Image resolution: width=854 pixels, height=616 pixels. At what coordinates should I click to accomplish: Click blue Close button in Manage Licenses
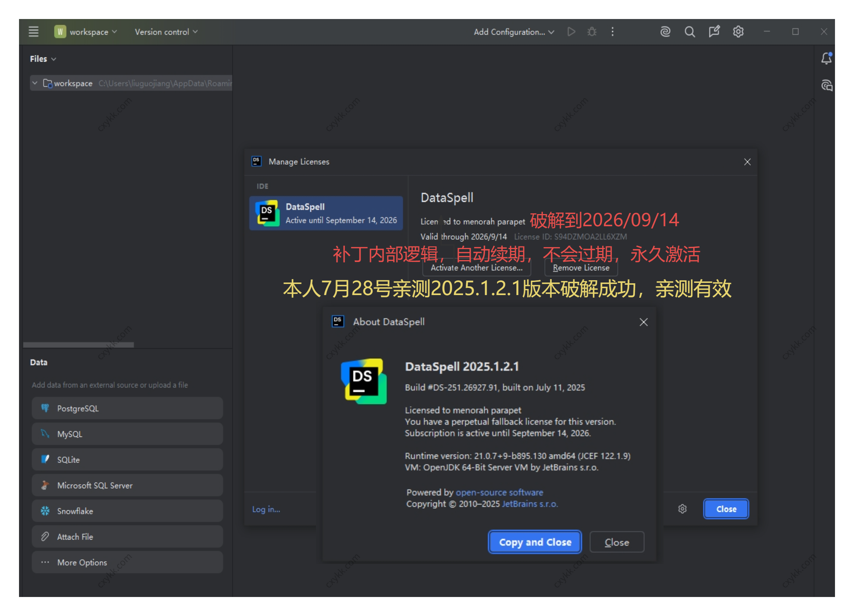pyautogui.click(x=726, y=509)
